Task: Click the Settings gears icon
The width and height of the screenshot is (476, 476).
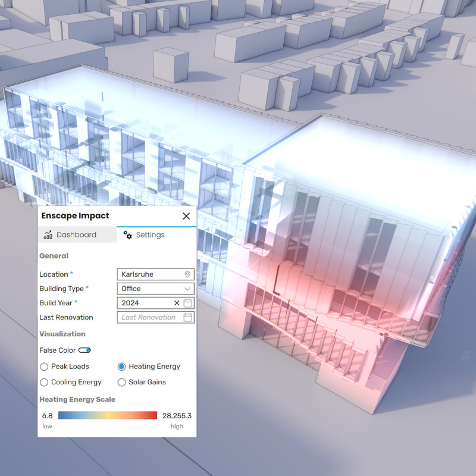Action: point(128,235)
